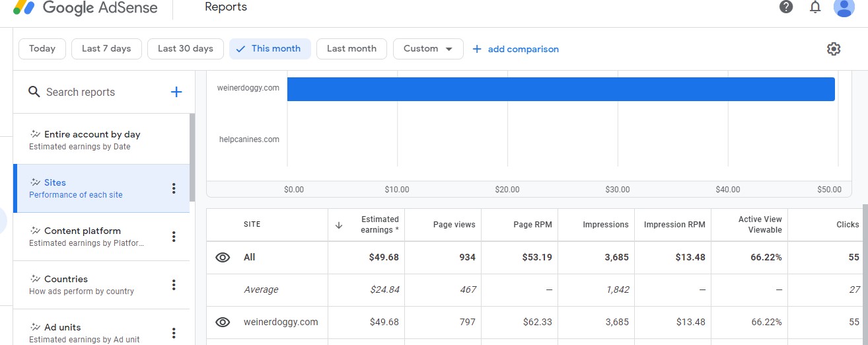Open more options for Content platform report
The height and width of the screenshot is (345, 868).
174,237
